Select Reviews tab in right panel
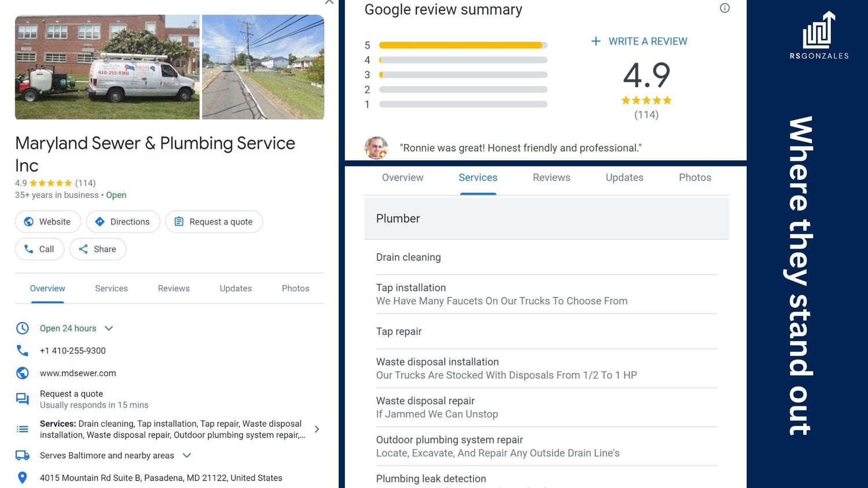 (551, 178)
